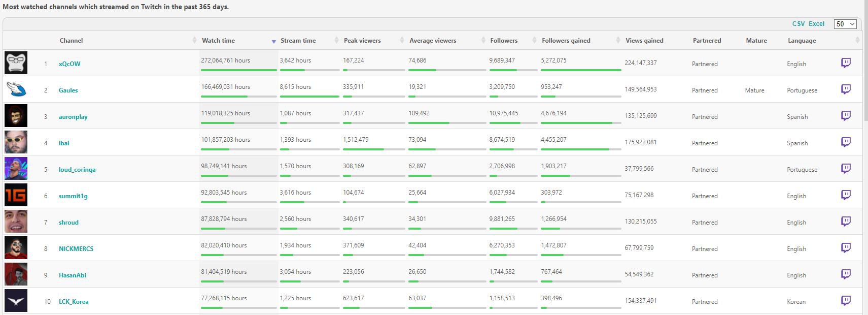Open auronplay channel link
Image resolution: width=868 pixels, height=315 pixels.
pyautogui.click(x=73, y=117)
